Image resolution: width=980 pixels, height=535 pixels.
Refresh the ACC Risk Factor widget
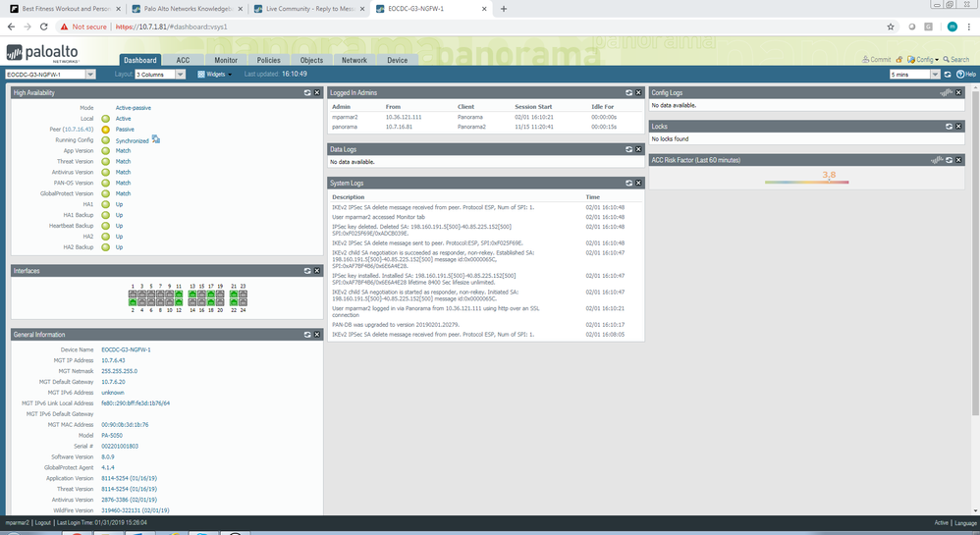[x=949, y=160]
